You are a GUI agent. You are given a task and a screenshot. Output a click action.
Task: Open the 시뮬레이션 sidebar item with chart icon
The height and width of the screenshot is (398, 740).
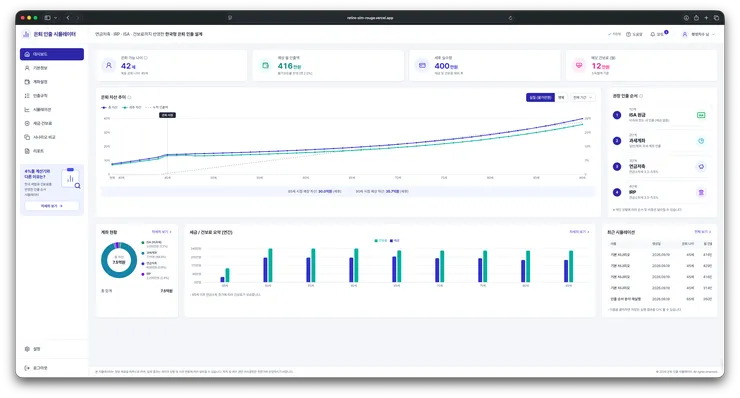coord(52,110)
